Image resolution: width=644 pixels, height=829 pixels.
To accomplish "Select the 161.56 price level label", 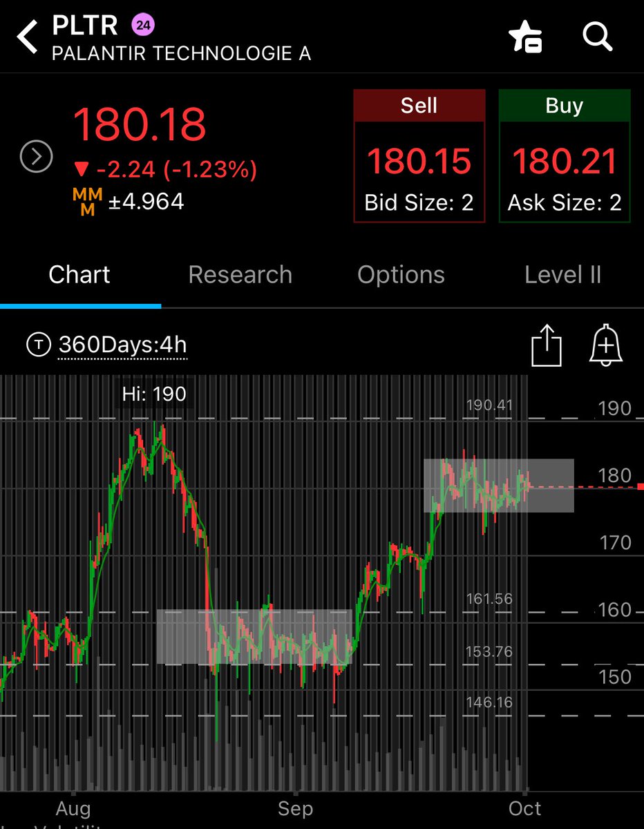I will point(489,599).
